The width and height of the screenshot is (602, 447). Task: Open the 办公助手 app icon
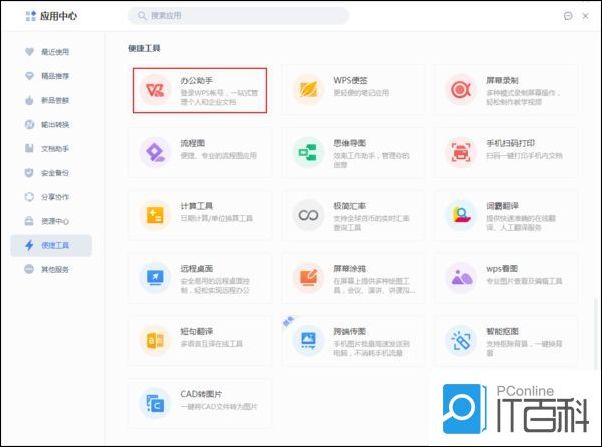155,90
